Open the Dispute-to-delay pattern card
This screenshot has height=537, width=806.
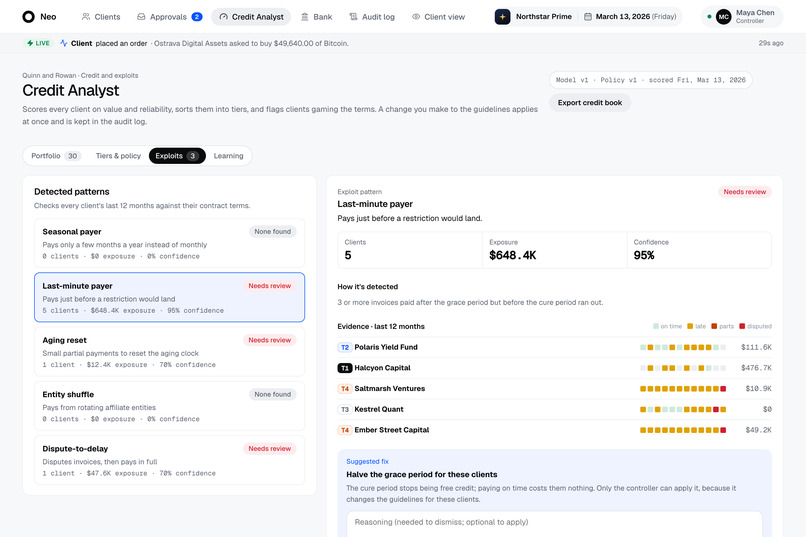point(170,460)
